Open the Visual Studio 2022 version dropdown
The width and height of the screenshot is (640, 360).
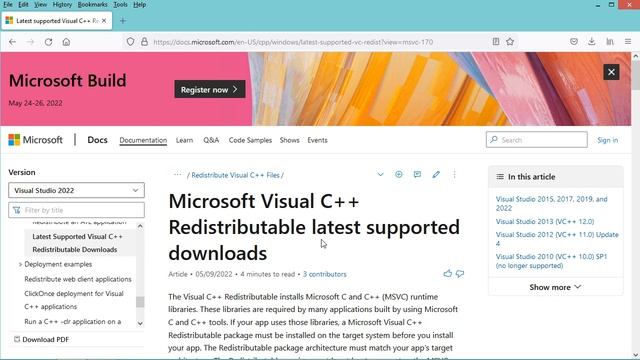(76, 190)
